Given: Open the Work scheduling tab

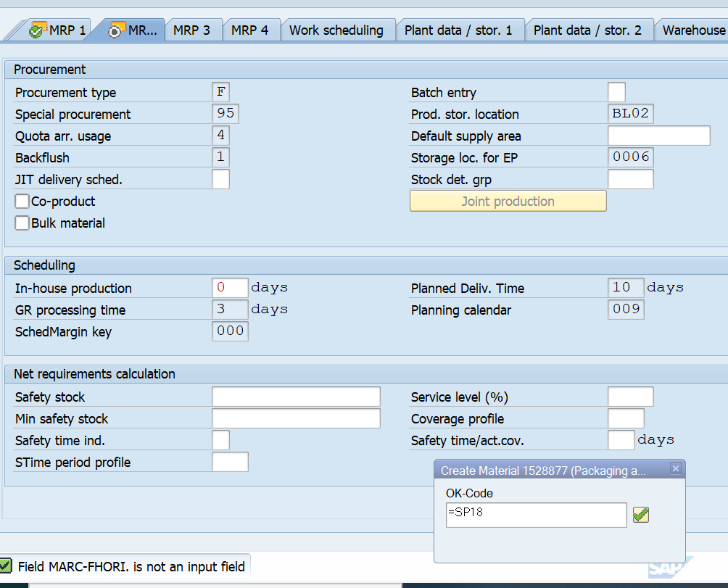Looking at the screenshot, I should 336,30.
